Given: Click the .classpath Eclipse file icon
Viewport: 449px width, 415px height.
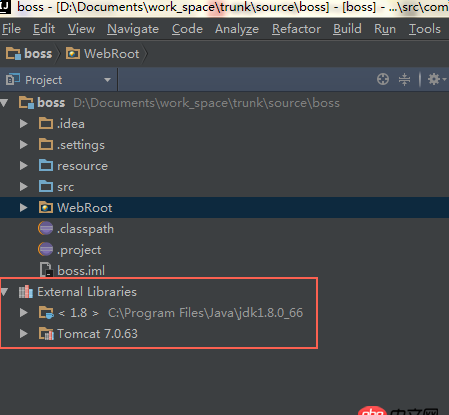Looking at the screenshot, I should [x=45, y=229].
